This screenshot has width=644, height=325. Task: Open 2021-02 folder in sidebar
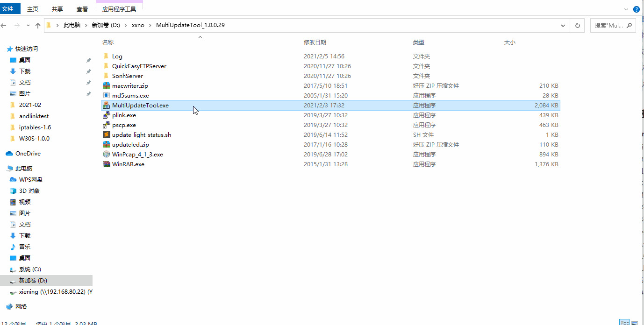point(30,105)
